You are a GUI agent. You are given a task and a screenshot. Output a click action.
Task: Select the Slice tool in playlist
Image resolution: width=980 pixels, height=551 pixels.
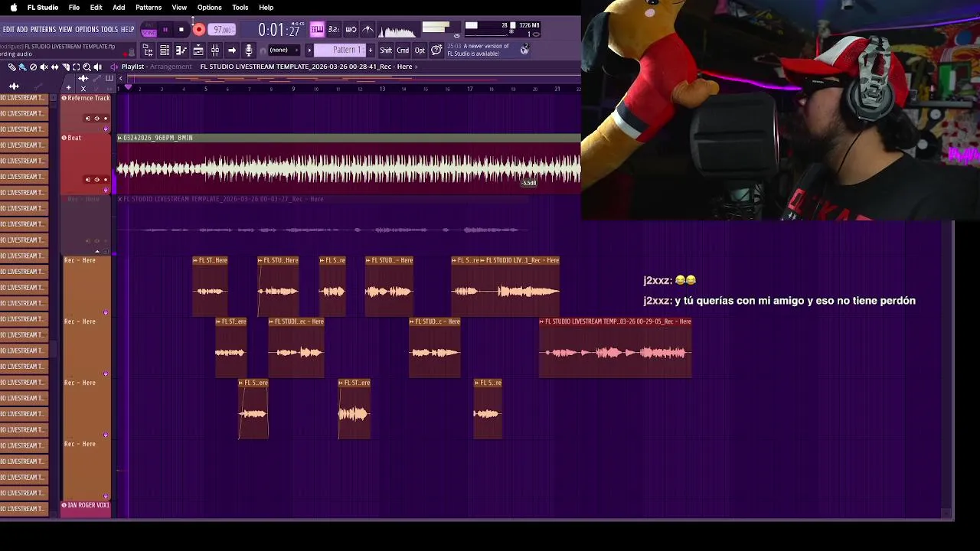coord(66,67)
